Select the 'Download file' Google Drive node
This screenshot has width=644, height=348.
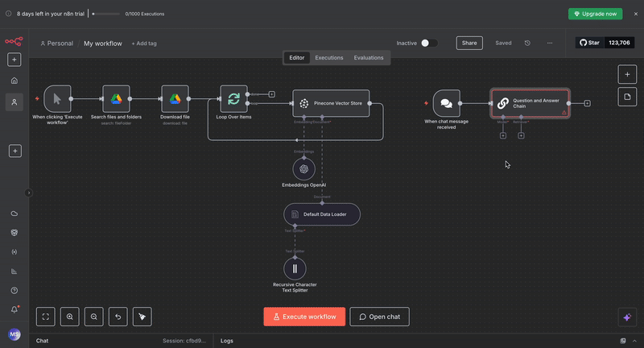[x=175, y=99]
